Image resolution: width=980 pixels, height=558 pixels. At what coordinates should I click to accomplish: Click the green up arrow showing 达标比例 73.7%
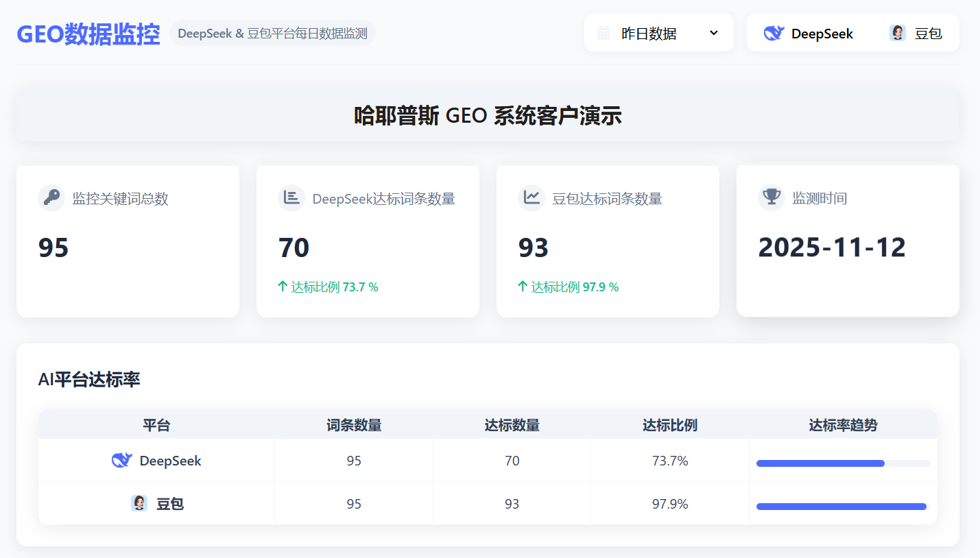pyautogui.click(x=282, y=287)
